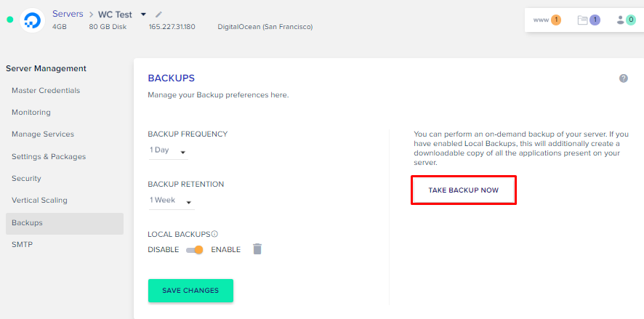The image size is (644, 319).
Task: Click Take Backup Now button
Action: [x=464, y=190]
